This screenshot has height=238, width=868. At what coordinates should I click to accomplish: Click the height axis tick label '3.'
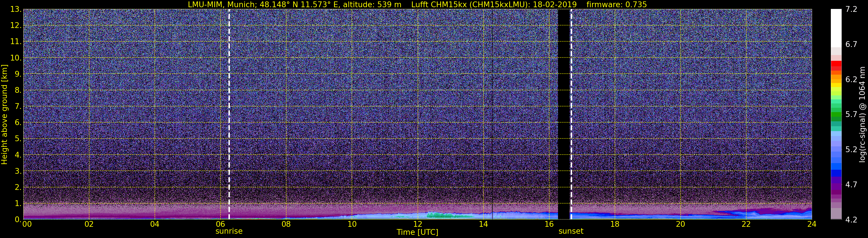[x=18, y=171]
